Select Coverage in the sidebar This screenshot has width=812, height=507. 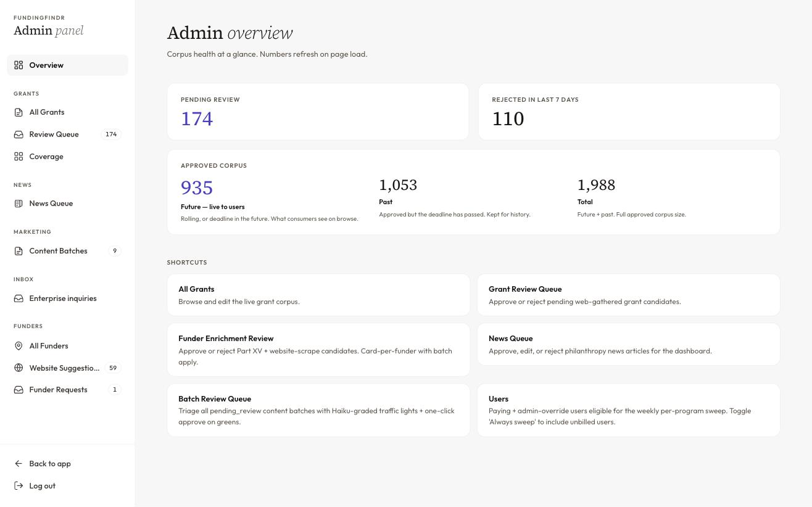coord(67,157)
